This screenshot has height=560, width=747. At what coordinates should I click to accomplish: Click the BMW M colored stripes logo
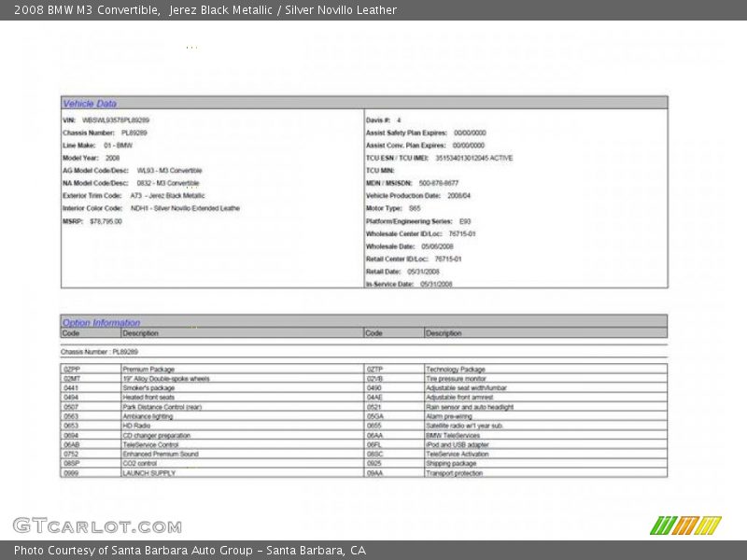point(685,525)
